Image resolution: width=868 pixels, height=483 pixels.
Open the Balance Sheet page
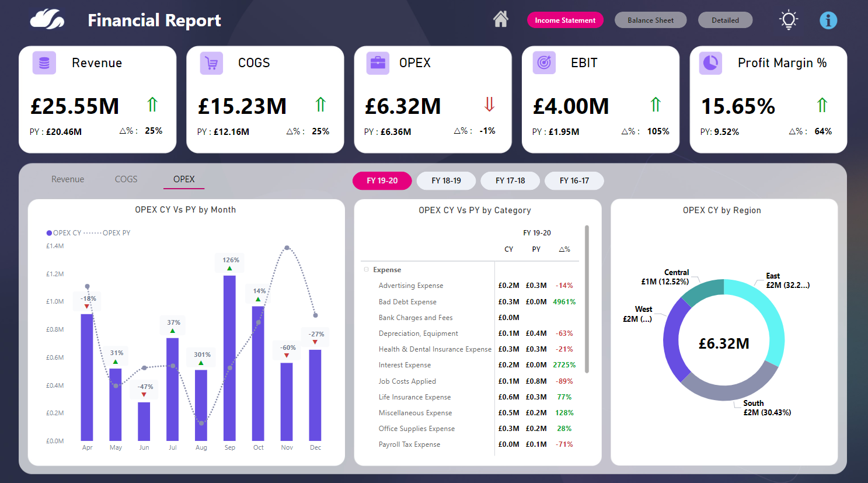pos(651,20)
